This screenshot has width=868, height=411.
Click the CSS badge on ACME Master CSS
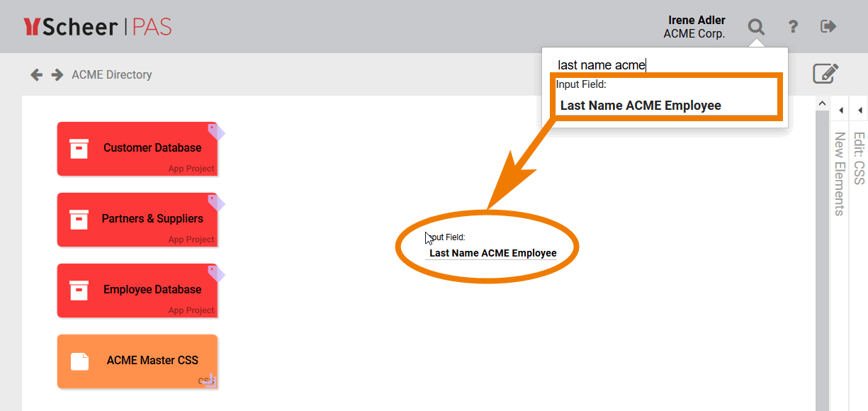coord(207,381)
